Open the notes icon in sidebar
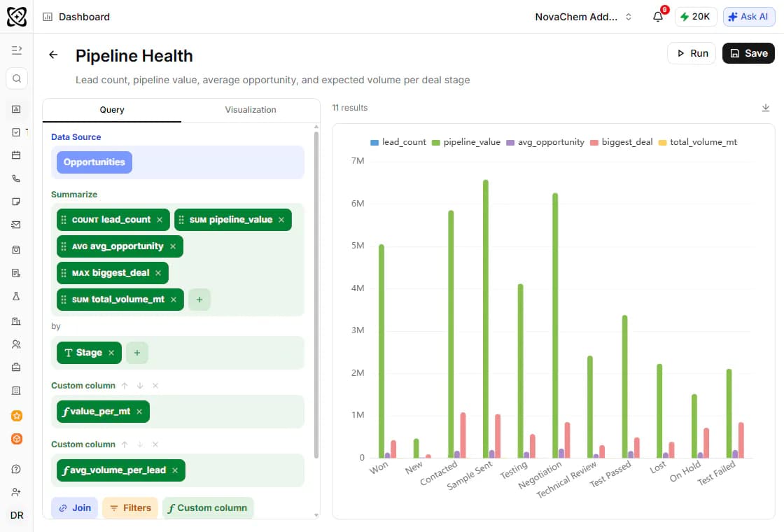 16,202
